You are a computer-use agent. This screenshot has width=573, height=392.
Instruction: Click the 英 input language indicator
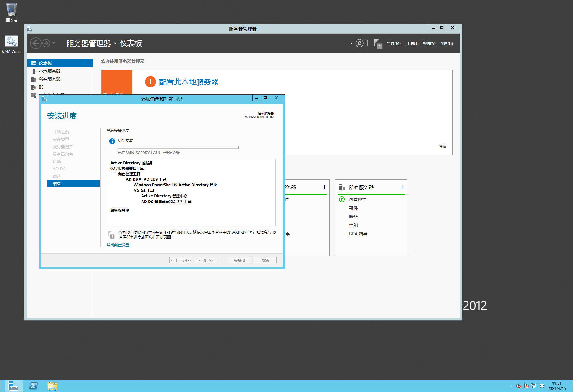pos(542,386)
